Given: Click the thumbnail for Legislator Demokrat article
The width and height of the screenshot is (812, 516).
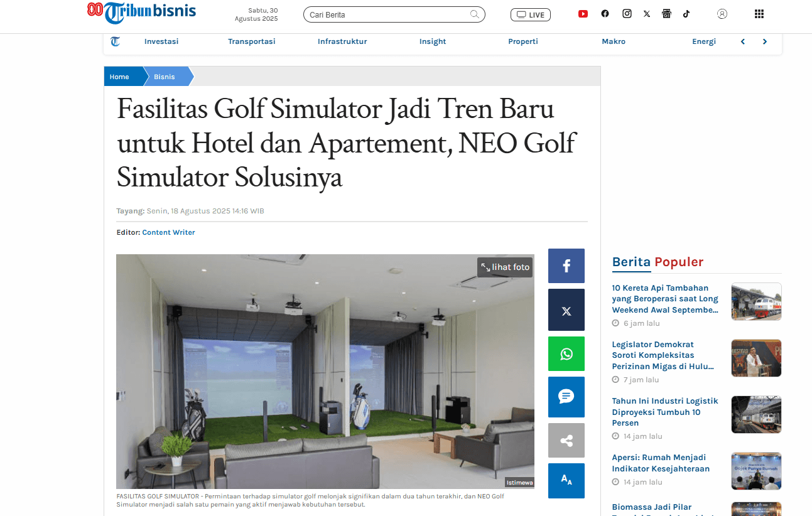Looking at the screenshot, I should [x=757, y=358].
